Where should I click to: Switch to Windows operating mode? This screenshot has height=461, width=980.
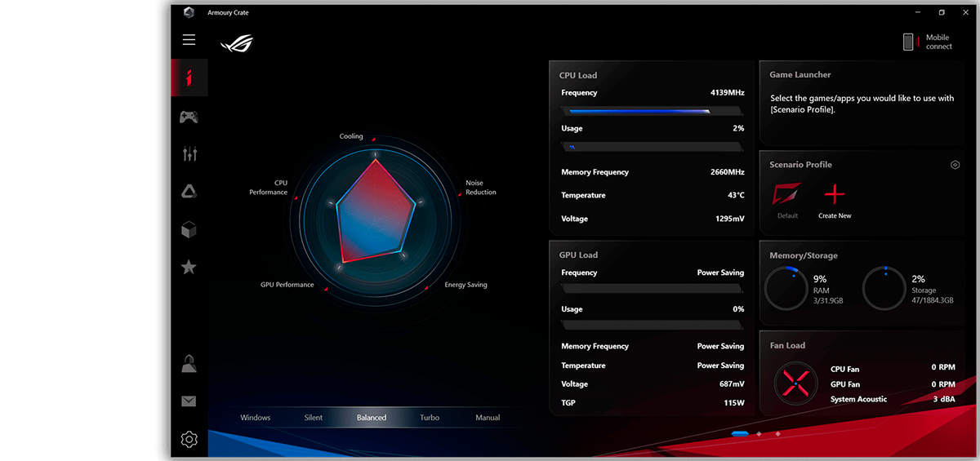(255, 418)
